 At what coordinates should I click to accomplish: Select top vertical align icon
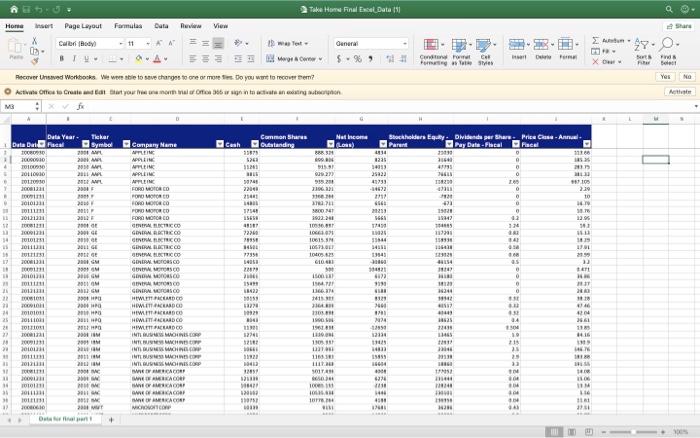[x=193, y=43]
